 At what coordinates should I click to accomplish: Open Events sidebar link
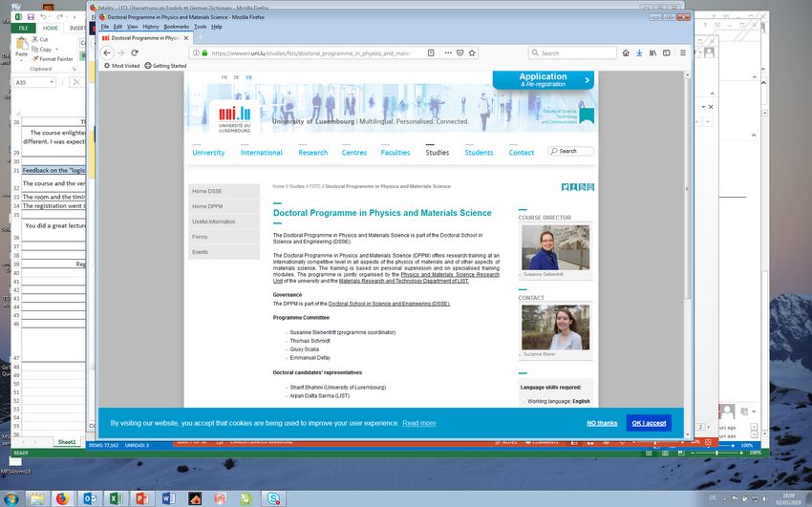(x=224, y=252)
